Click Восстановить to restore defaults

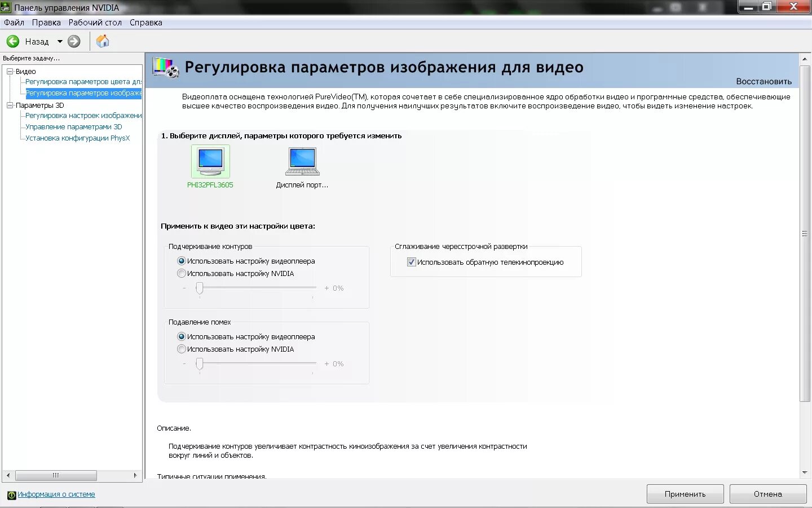[x=764, y=81]
